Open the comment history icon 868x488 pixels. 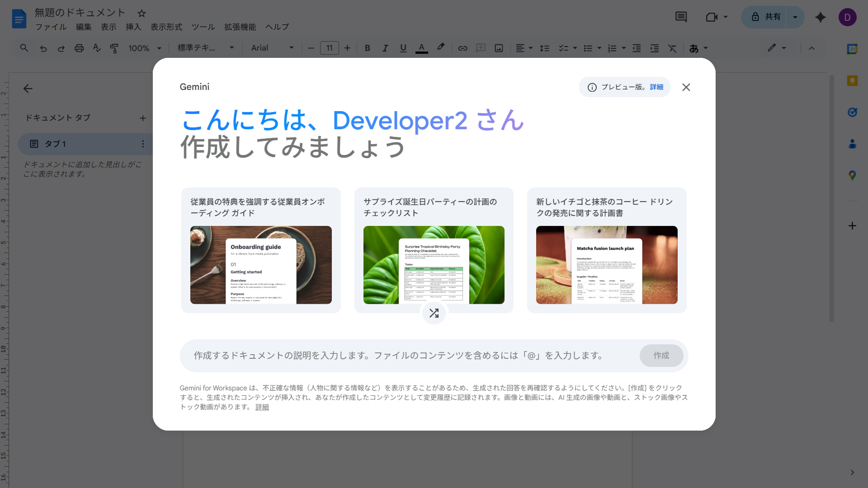coord(681,17)
